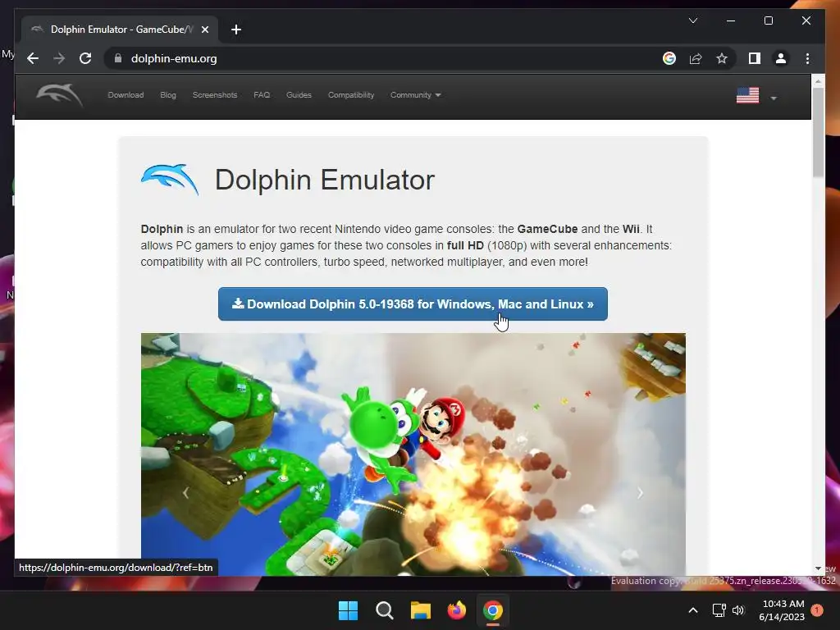
Task: Open the FAQ nav item
Action: tap(262, 95)
